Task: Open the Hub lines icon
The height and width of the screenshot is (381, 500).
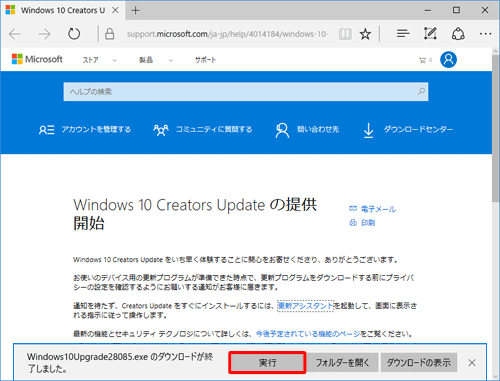Action: click(x=403, y=34)
